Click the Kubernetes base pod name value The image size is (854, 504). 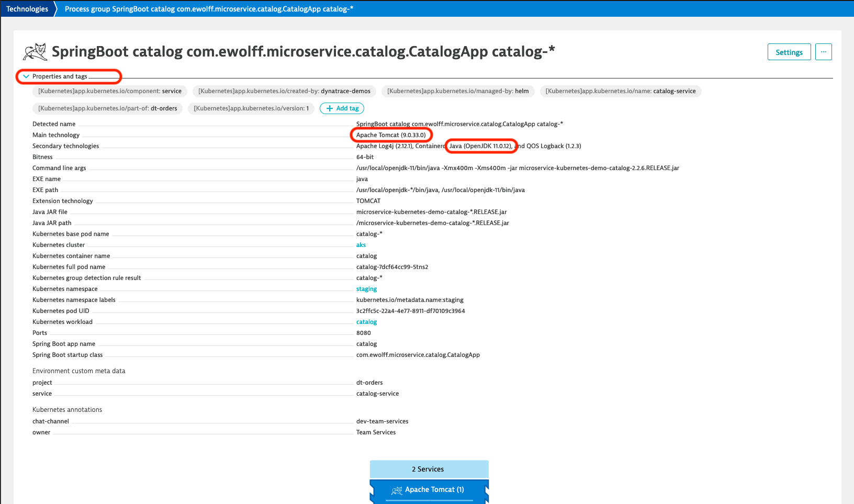click(369, 234)
